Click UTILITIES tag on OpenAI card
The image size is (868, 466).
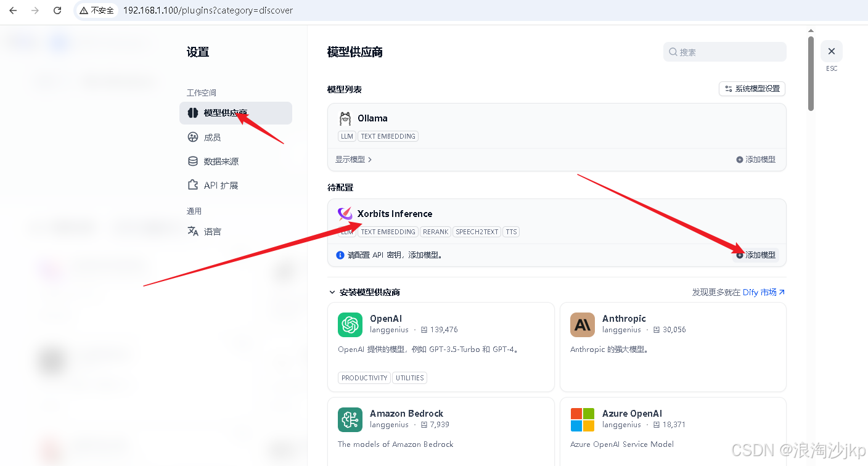pyautogui.click(x=410, y=378)
